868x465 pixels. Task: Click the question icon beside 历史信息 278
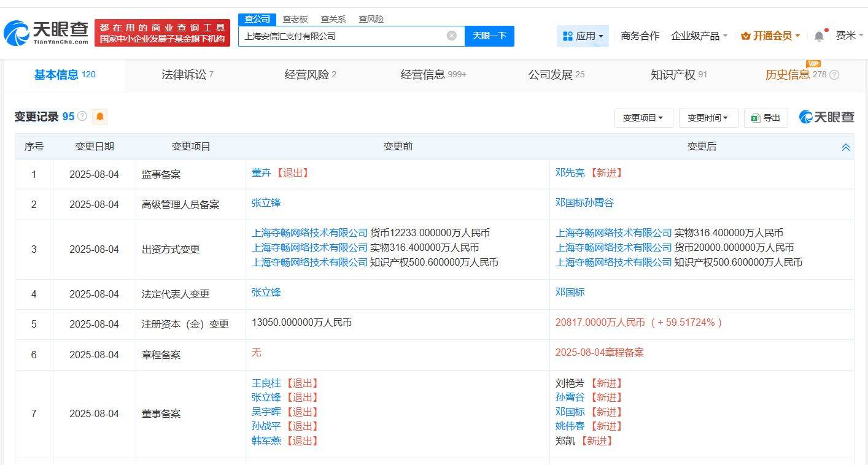834,75
